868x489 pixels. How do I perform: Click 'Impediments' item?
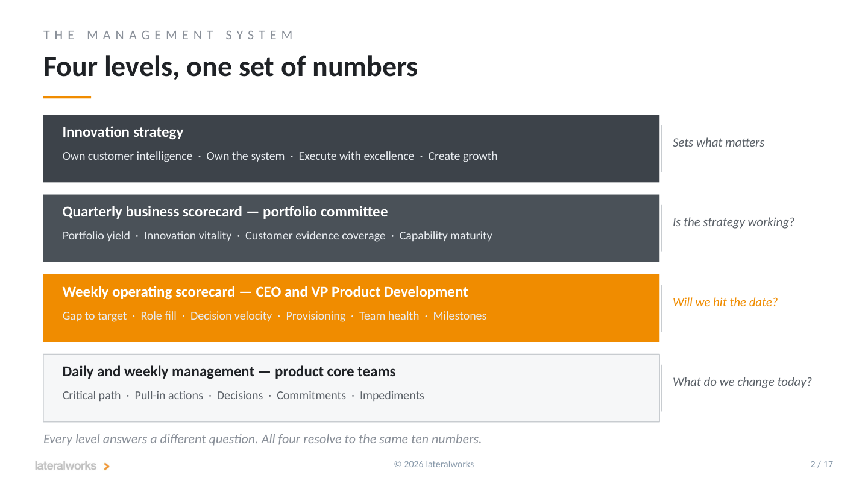(392, 396)
